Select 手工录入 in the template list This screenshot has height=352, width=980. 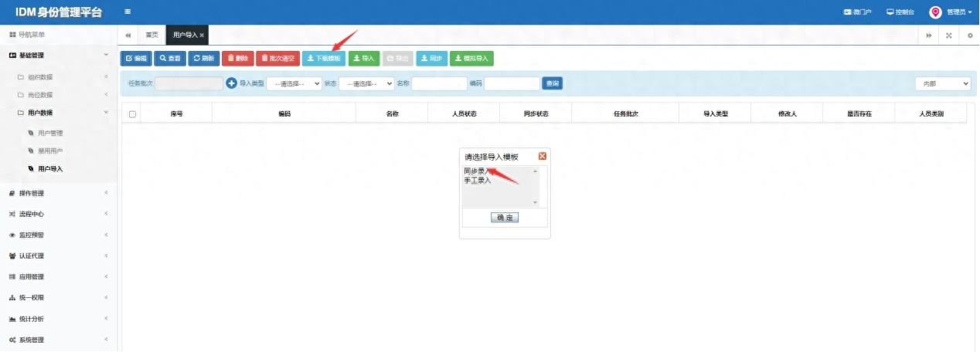click(x=478, y=181)
